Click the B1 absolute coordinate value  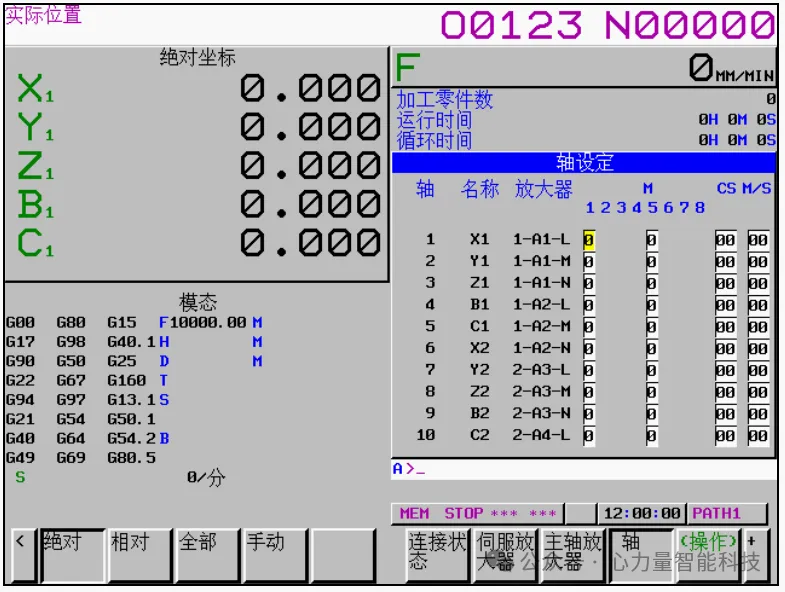point(310,204)
